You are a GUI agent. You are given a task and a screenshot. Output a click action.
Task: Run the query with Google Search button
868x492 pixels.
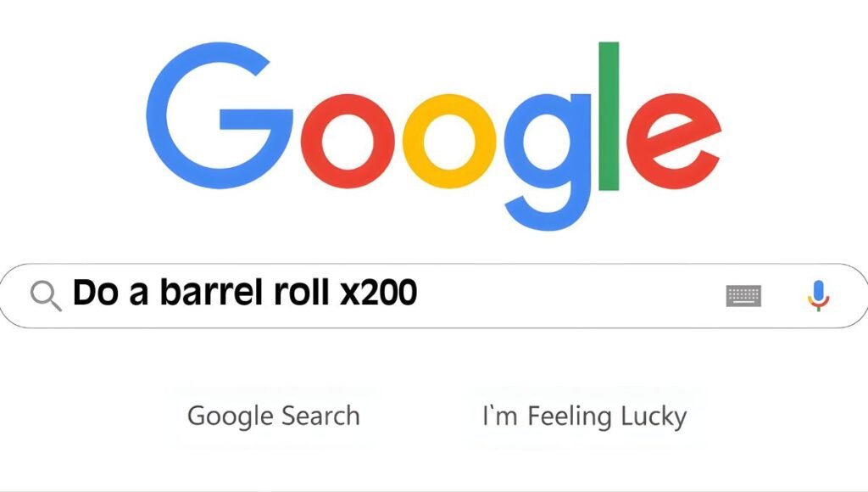point(274,417)
